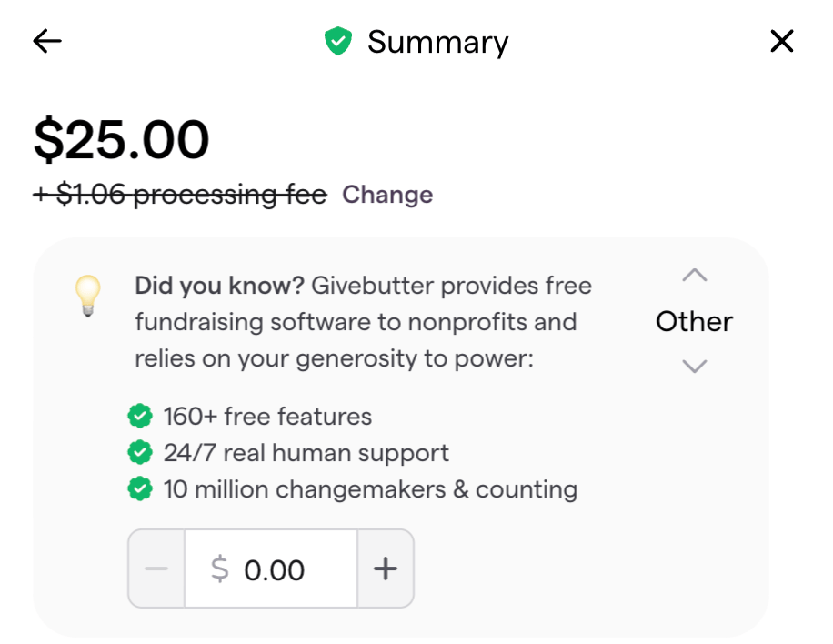Click the dollar sign in the tip field
The height and width of the screenshot is (644, 833).
[x=219, y=569]
